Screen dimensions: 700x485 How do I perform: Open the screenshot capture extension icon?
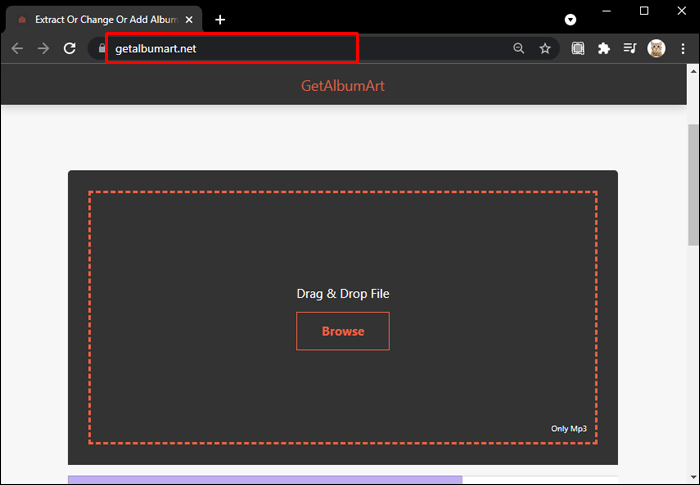(x=578, y=48)
